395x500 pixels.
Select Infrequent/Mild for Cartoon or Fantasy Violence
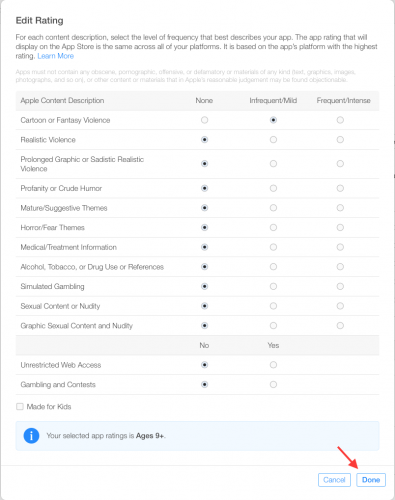coord(273,120)
